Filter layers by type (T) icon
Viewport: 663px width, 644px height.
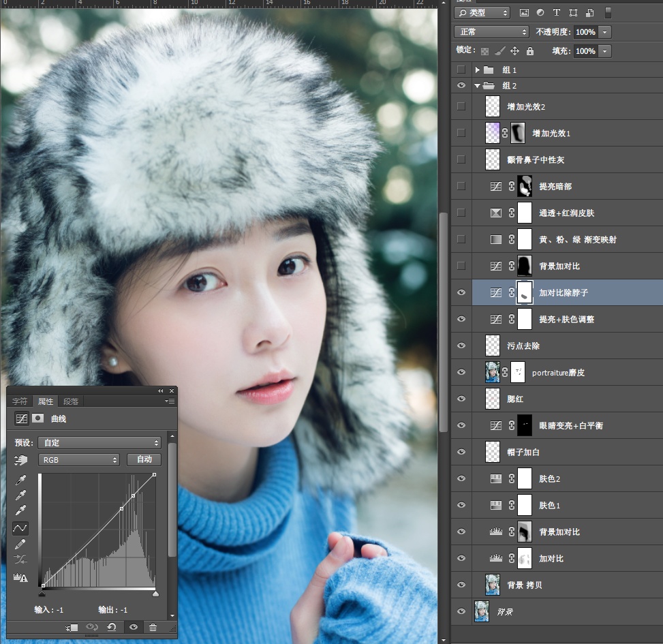coord(557,13)
